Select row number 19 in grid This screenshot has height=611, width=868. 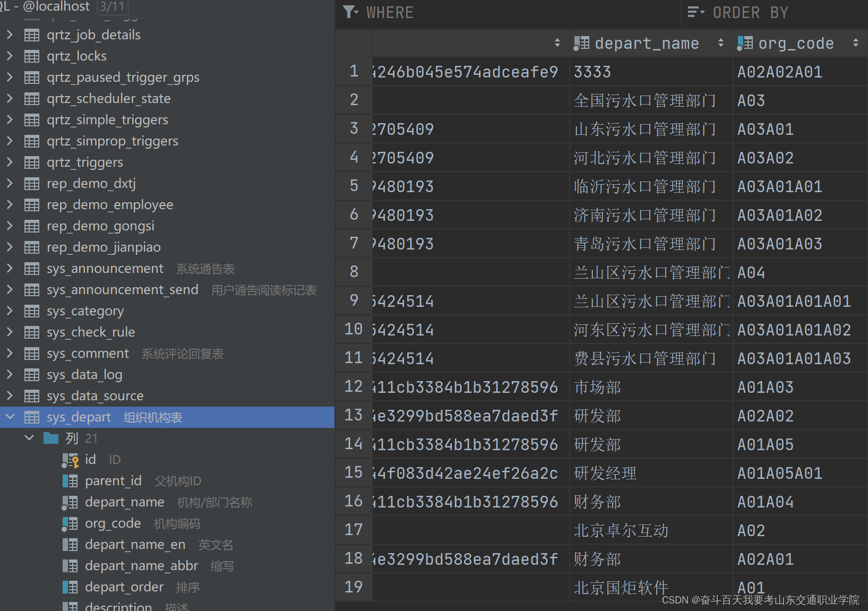coord(354,587)
